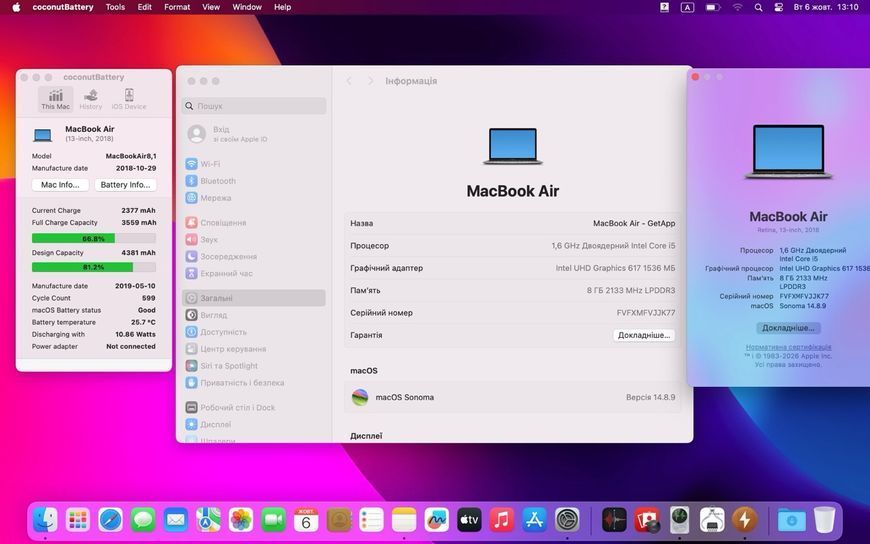Go forward in Інформація pane
870x544 pixels.
point(371,81)
